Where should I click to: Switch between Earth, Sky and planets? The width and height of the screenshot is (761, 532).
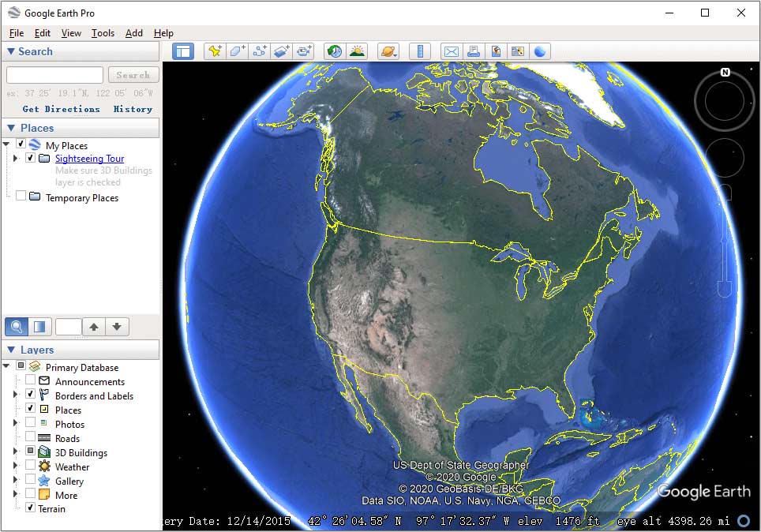pos(388,51)
